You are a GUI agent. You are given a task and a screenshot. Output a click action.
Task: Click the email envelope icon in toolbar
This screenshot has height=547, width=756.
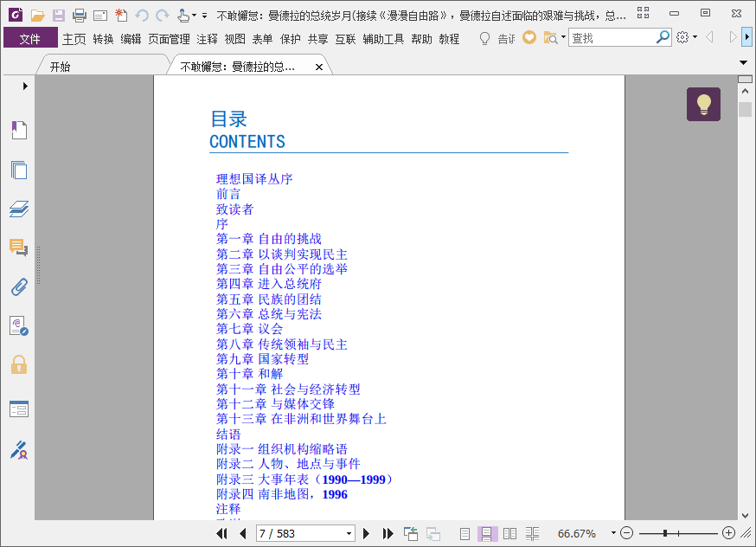coord(100,16)
